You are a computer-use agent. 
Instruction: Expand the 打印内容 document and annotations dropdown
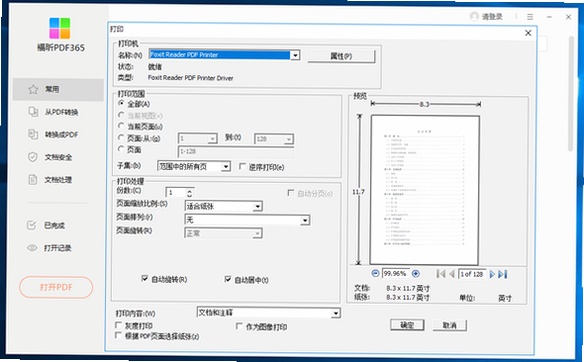(x=336, y=313)
